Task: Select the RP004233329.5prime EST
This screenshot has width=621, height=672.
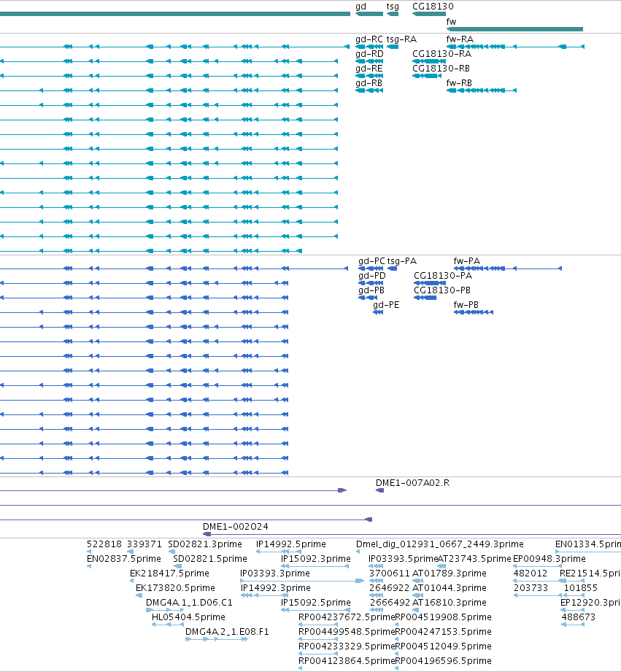Action: [x=318, y=654]
